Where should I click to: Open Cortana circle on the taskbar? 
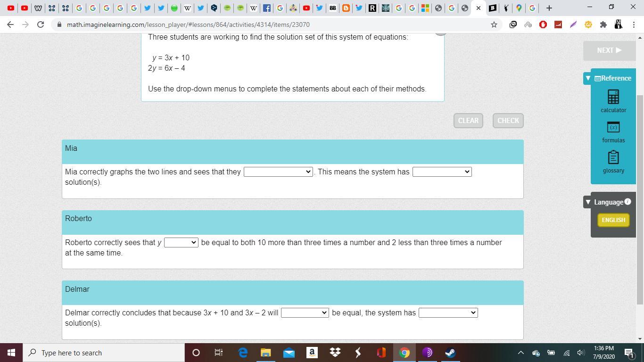(x=196, y=353)
